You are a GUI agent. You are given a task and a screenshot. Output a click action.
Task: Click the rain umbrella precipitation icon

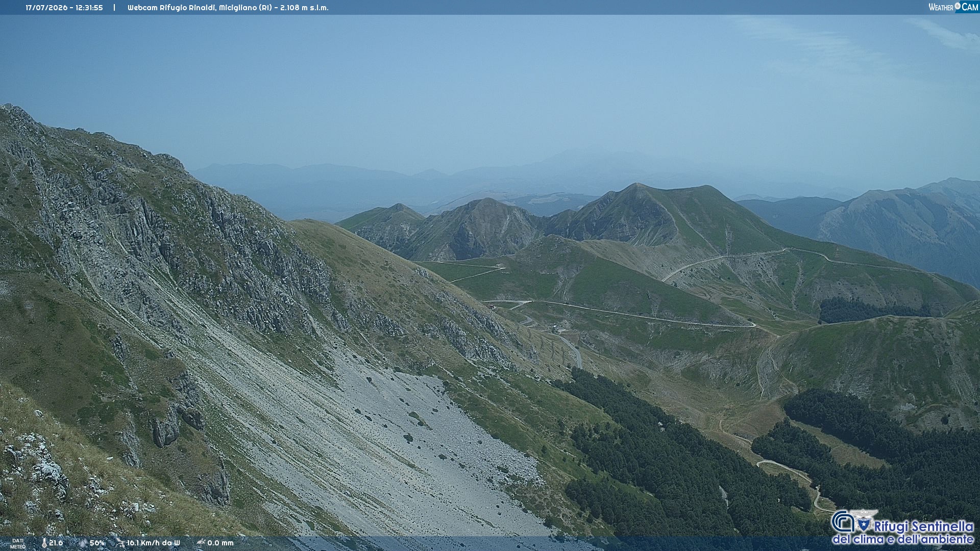[x=201, y=543]
